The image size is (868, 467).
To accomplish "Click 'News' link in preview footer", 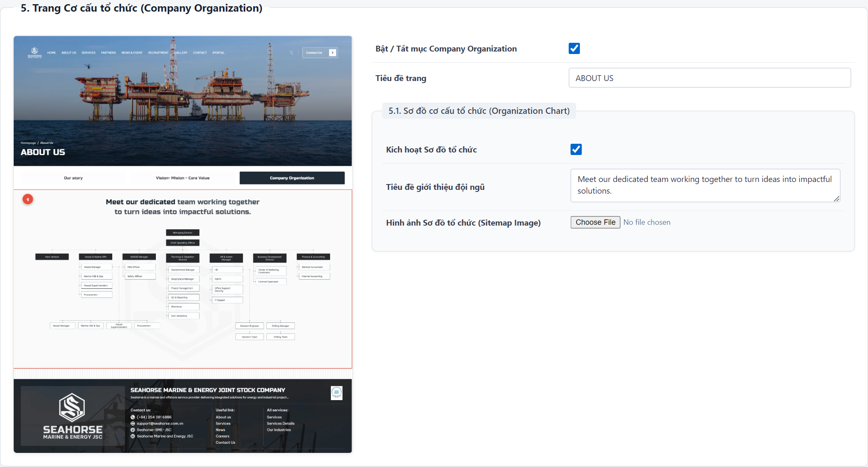I will pos(220,430).
